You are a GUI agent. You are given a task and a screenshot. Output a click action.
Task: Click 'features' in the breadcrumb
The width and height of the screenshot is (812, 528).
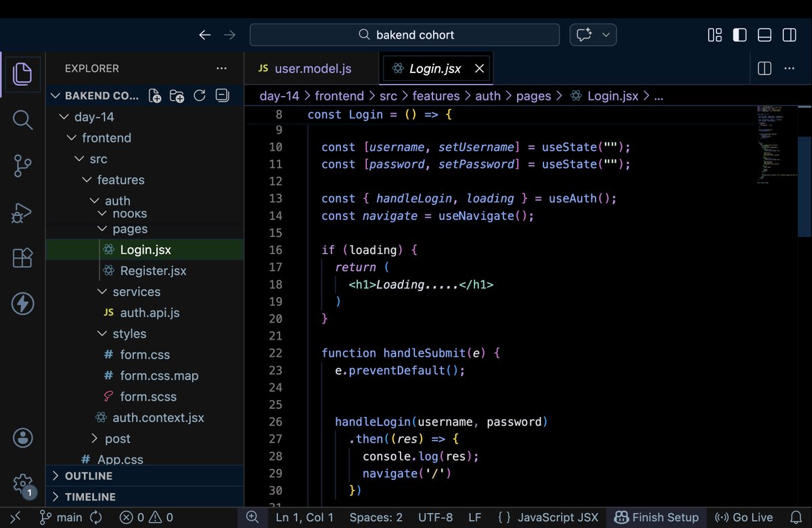[436, 96]
